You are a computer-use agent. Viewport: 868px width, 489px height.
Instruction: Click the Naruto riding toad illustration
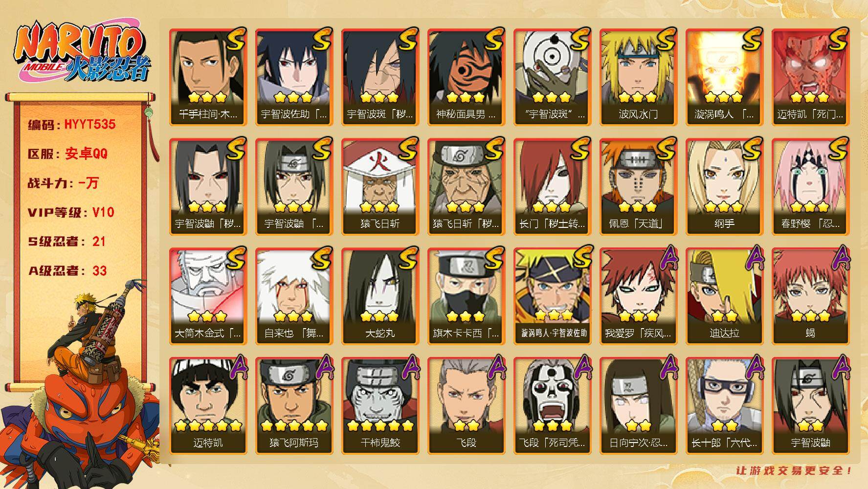coord(81,386)
